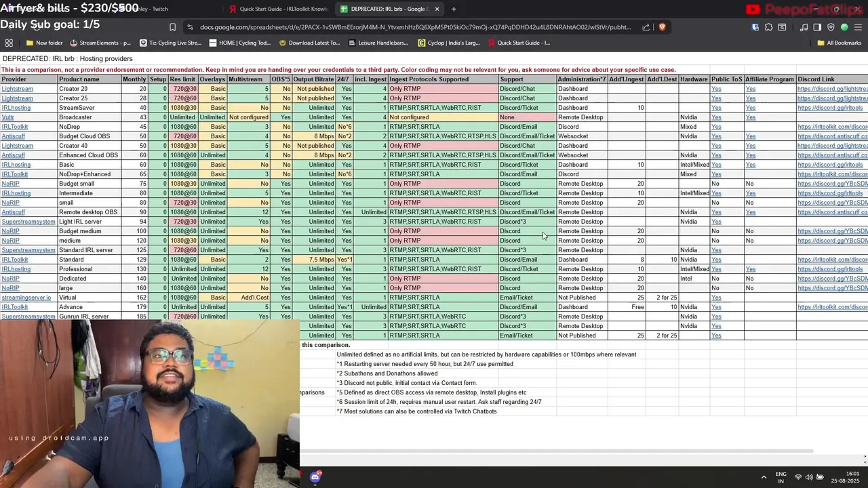This screenshot has width=868, height=488.
Task: Select the *2 Subathons and Donathons allowed note
Action: (x=387, y=373)
